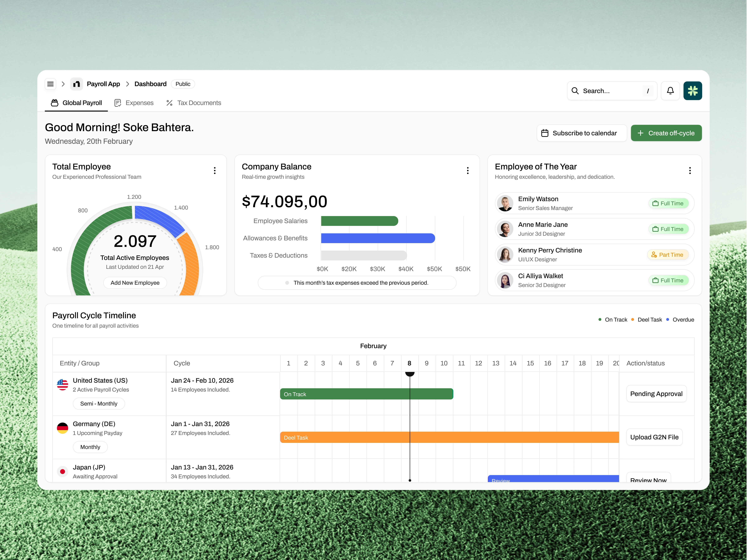
Task: Click the Germany flag icon
Action: (x=62, y=428)
